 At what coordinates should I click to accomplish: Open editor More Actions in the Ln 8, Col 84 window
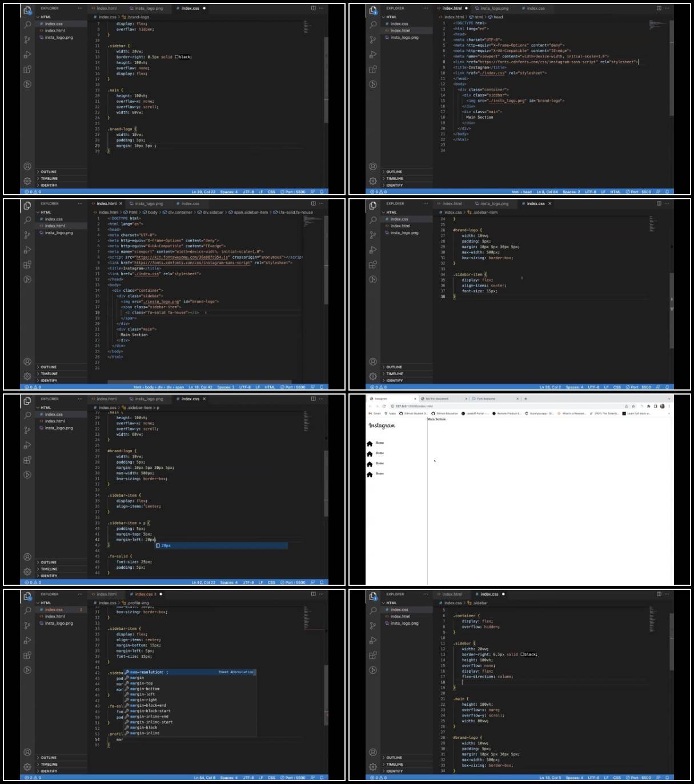667,9
